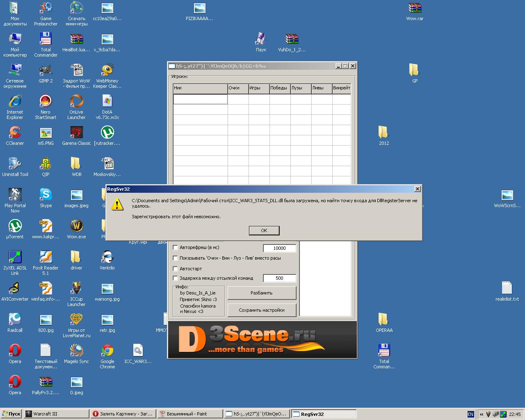The image size is (525, 420).
Task: Switch to the Opera Залить Картинку taskbar item
Action: [124, 414]
